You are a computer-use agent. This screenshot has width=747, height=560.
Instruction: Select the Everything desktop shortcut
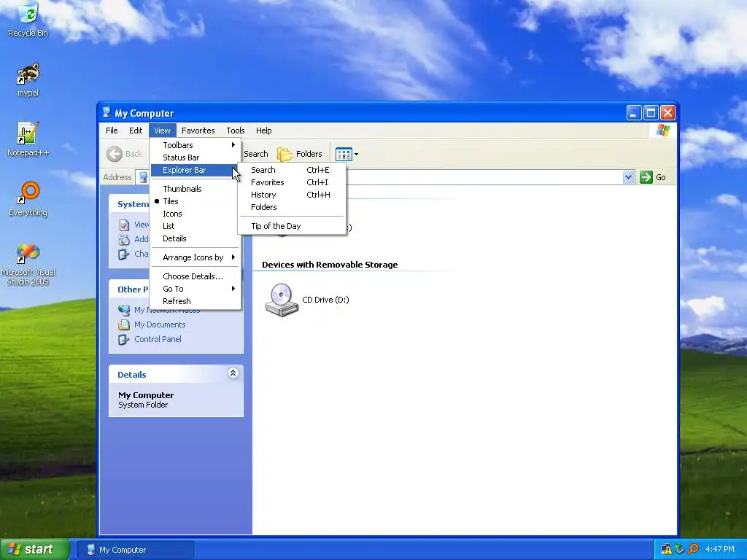[28, 199]
